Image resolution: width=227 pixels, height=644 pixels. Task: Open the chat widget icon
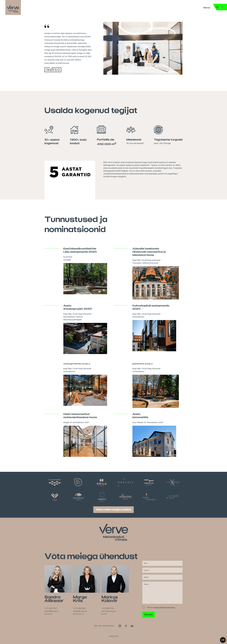223,640
